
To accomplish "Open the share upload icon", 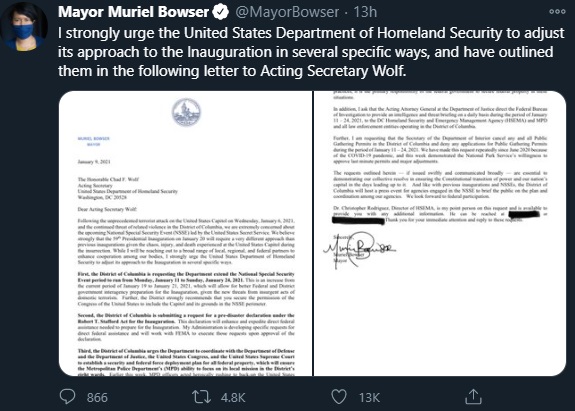I will click(x=473, y=396).
